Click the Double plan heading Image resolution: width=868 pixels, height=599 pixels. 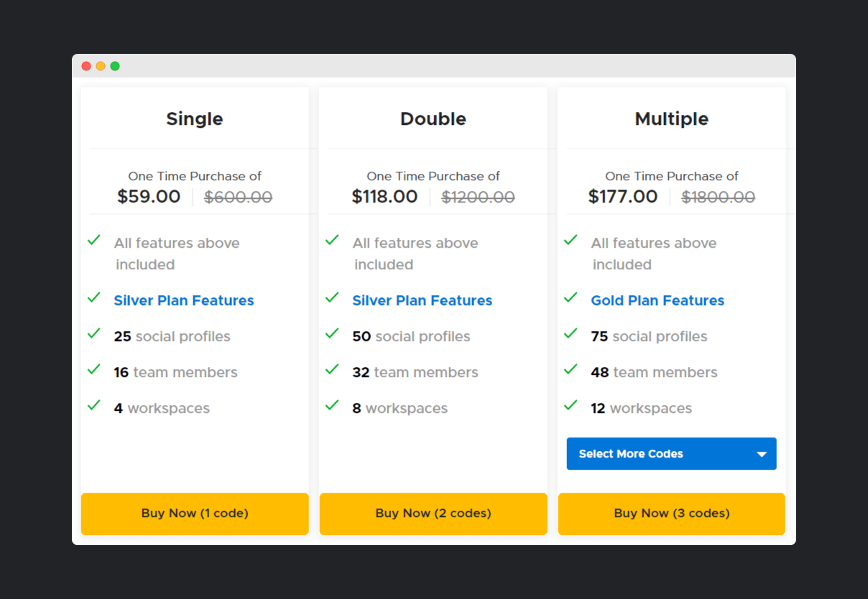(433, 119)
